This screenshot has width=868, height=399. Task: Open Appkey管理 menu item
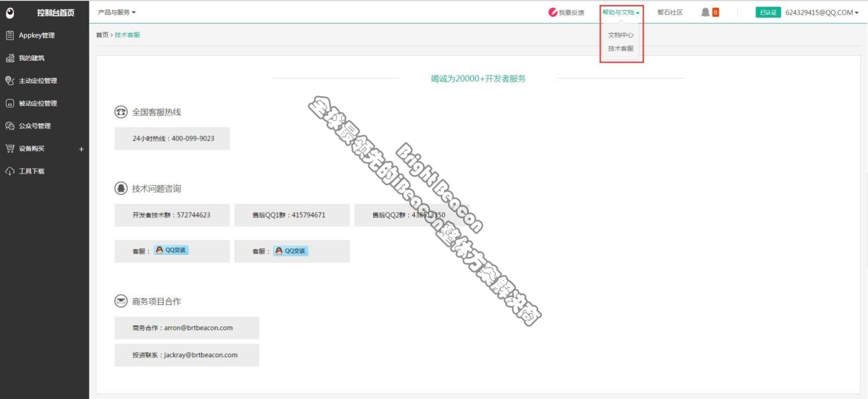(37, 35)
